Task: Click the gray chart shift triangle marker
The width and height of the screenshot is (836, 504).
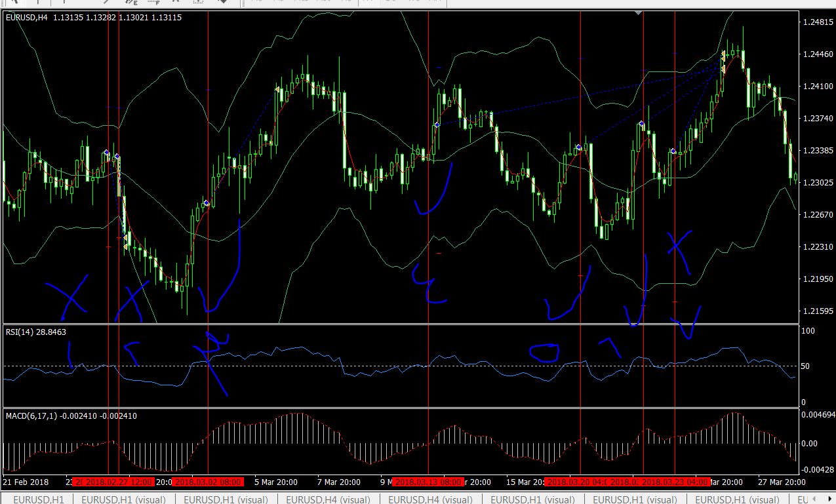Action: point(639,12)
